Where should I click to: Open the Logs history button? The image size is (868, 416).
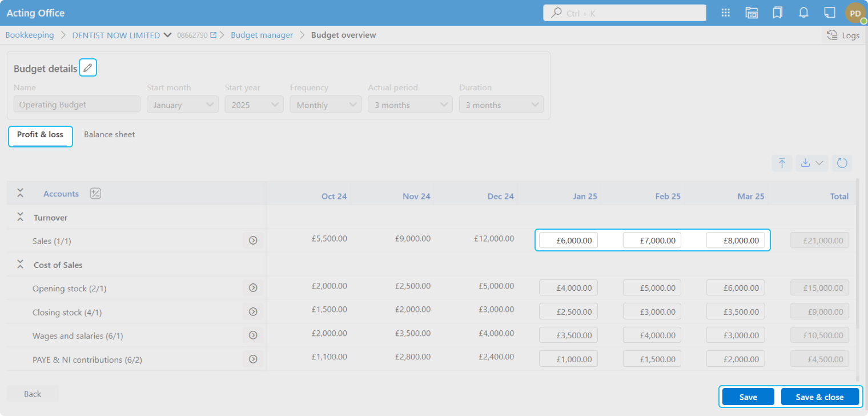point(843,35)
